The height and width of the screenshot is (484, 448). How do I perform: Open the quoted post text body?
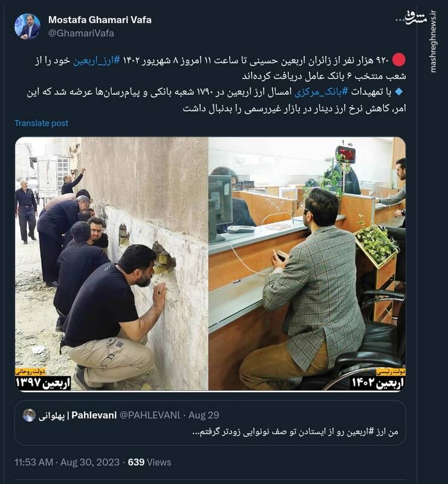coord(295,432)
